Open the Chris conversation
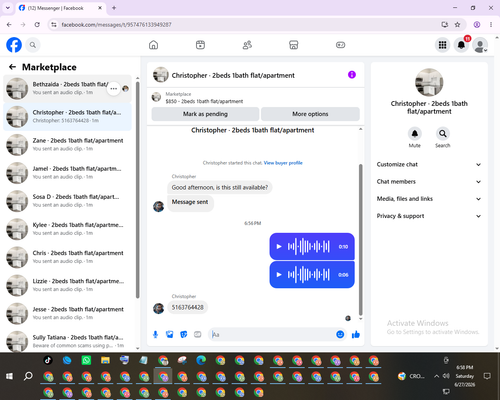The height and width of the screenshot is (400, 500). 67,257
